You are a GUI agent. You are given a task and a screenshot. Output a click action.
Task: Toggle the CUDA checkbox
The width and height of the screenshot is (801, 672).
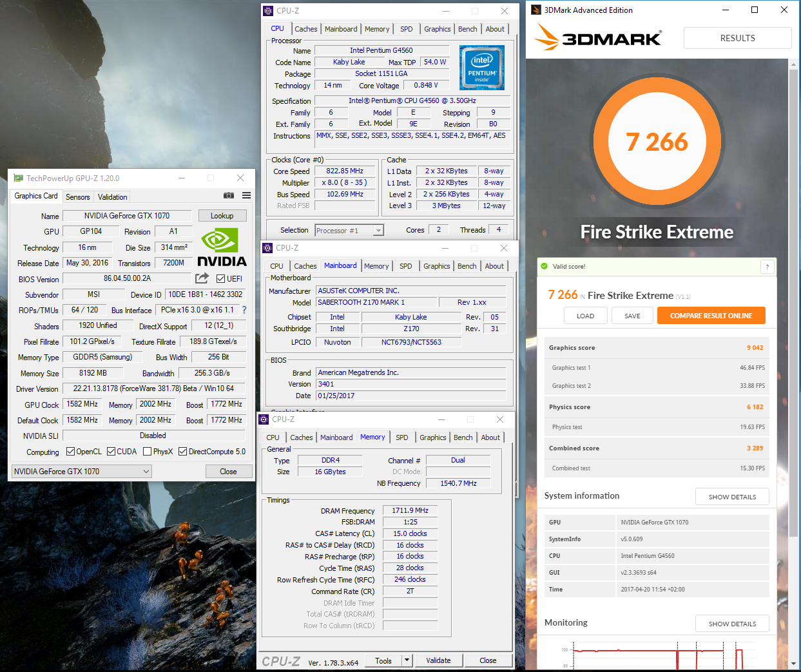coord(111,452)
